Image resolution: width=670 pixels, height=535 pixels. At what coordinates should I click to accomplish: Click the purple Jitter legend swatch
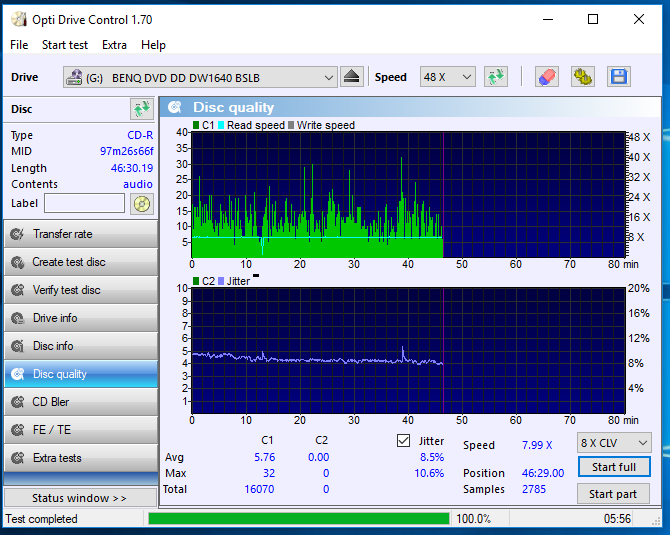click(221, 281)
